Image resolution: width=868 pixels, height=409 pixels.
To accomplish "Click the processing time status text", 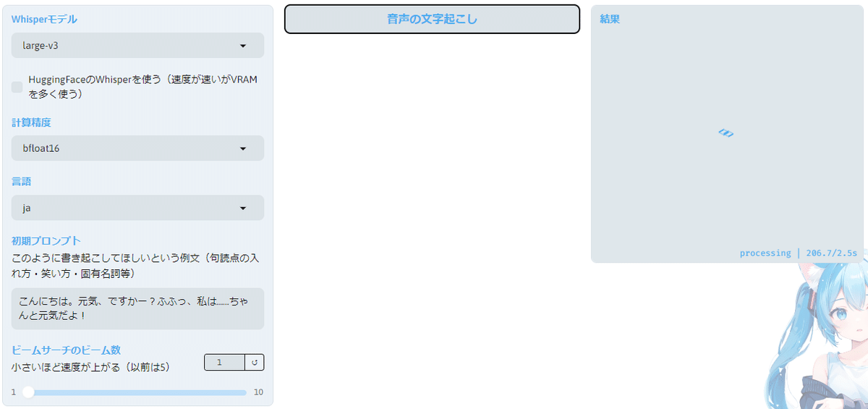I will tap(798, 253).
